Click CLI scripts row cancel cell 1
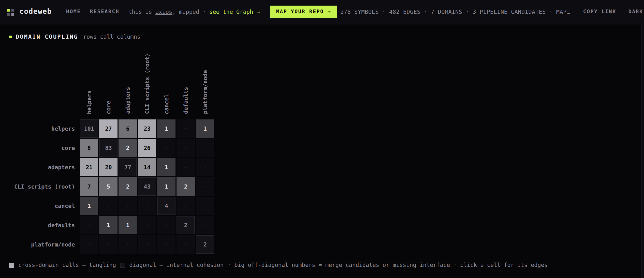The height and width of the screenshot is (278, 644). click(166, 187)
